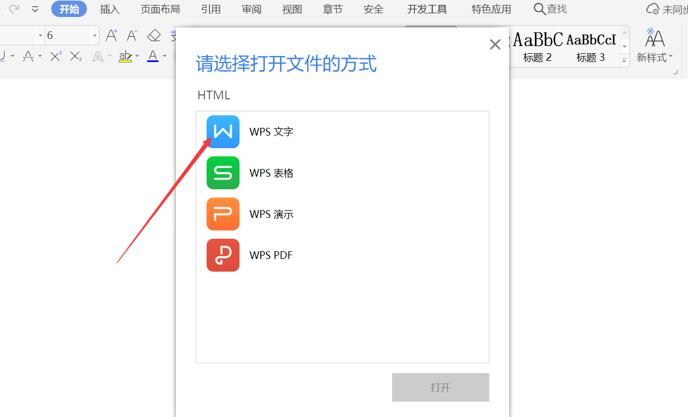Click the strikethrough A icon
This screenshot has height=420, width=688.
28,56
